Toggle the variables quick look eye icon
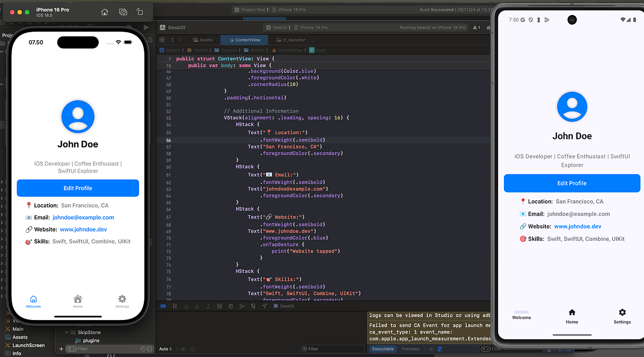The width and height of the screenshot is (644, 357). coord(183,349)
